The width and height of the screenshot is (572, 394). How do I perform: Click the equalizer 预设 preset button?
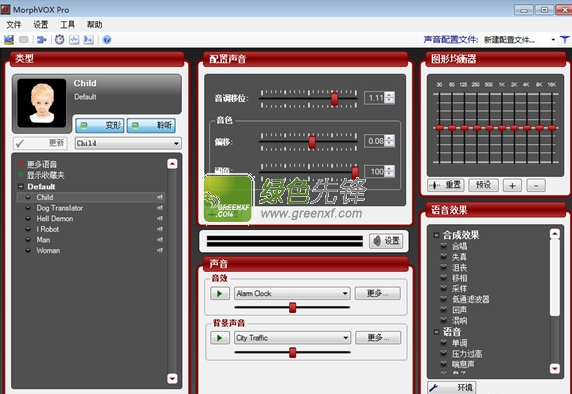point(483,185)
